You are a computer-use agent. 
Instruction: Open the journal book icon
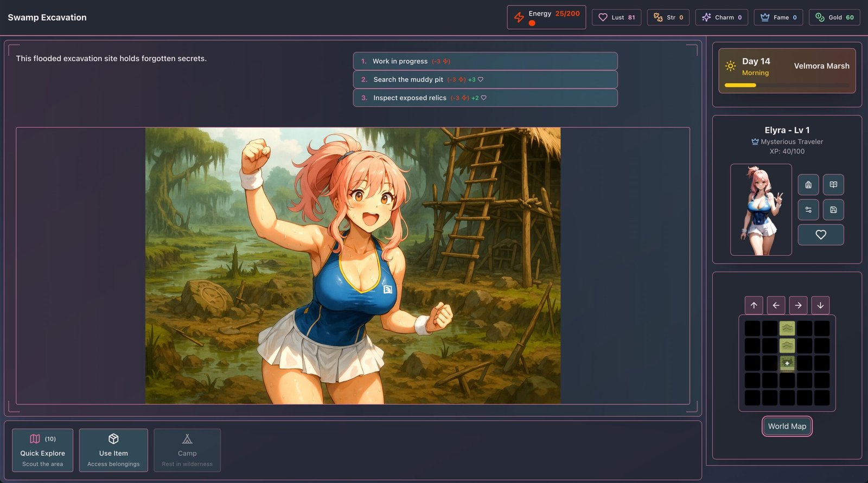pos(833,185)
